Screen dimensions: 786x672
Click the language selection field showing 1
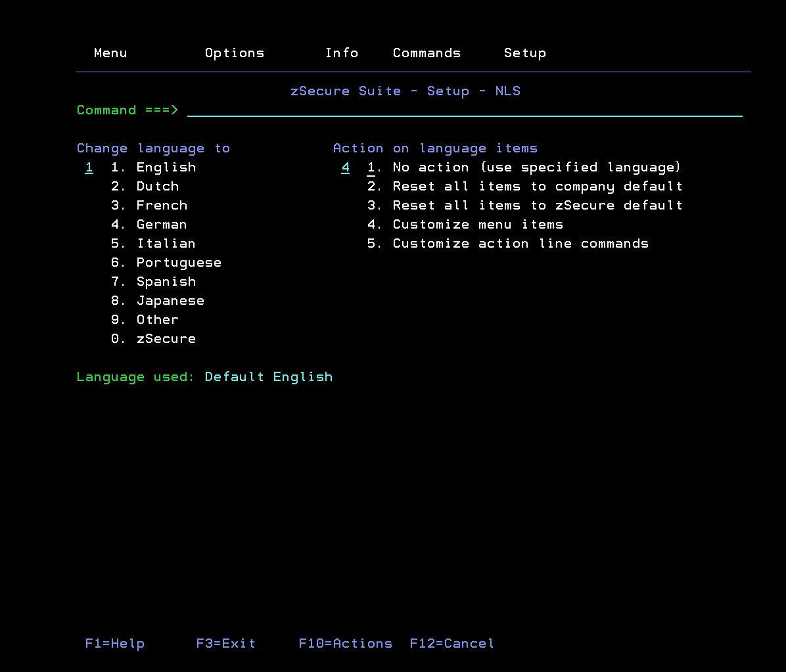click(x=89, y=168)
